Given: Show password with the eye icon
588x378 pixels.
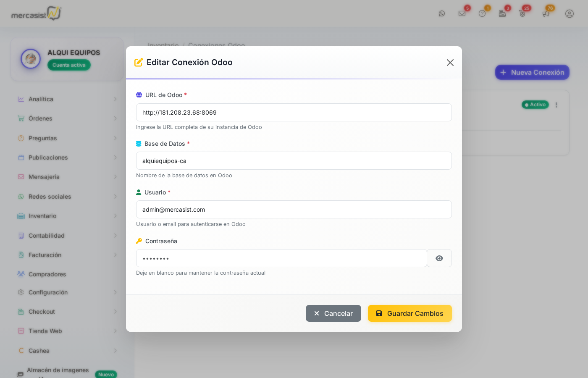Looking at the screenshot, I should pos(439,258).
